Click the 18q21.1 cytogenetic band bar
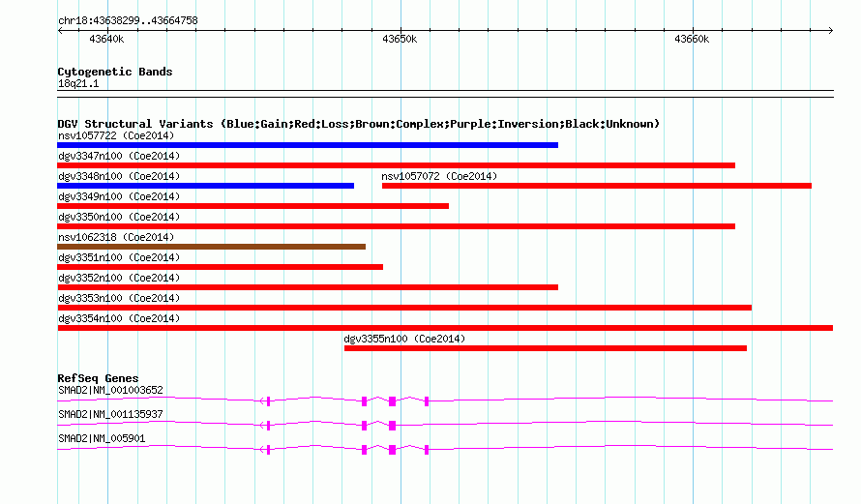 445,94
